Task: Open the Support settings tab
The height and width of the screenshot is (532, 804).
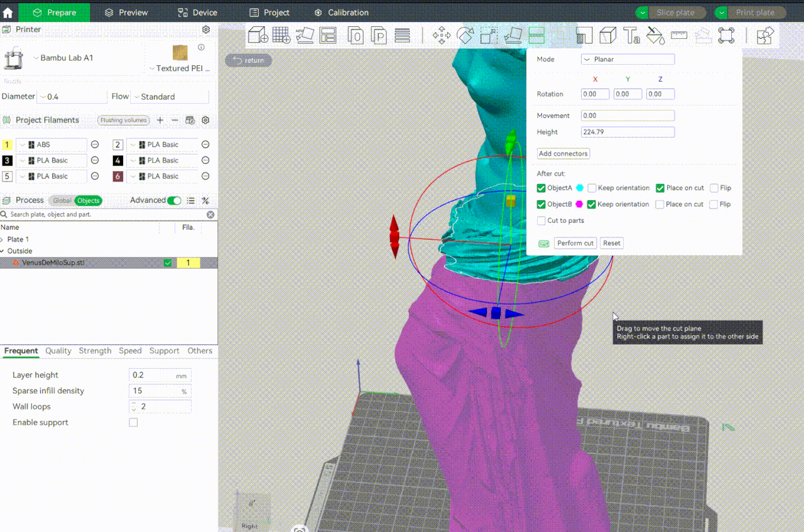Action: click(165, 350)
